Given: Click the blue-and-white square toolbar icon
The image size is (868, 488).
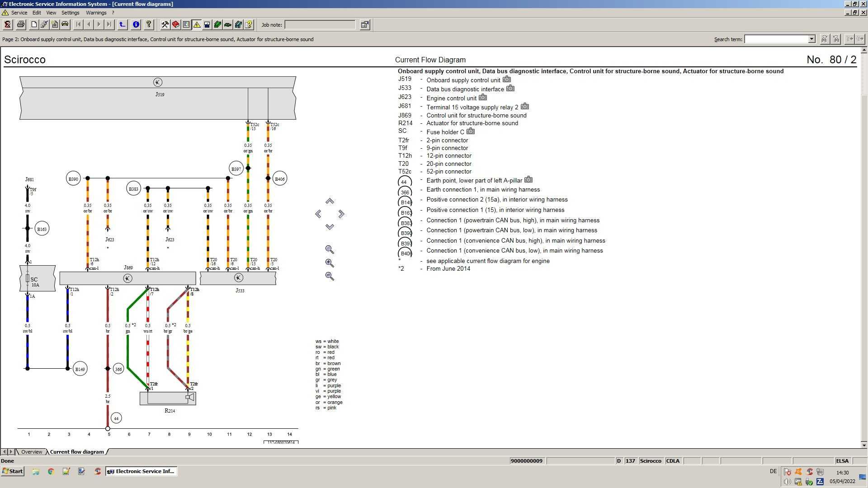Looking at the screenshot, I should [x=207, y=24].
